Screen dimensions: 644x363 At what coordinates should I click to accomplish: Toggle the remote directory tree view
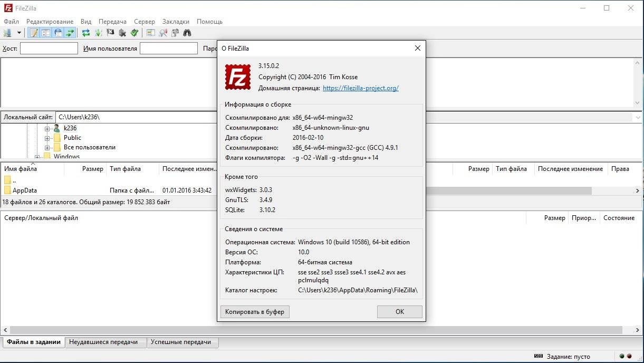click(58, 33)
